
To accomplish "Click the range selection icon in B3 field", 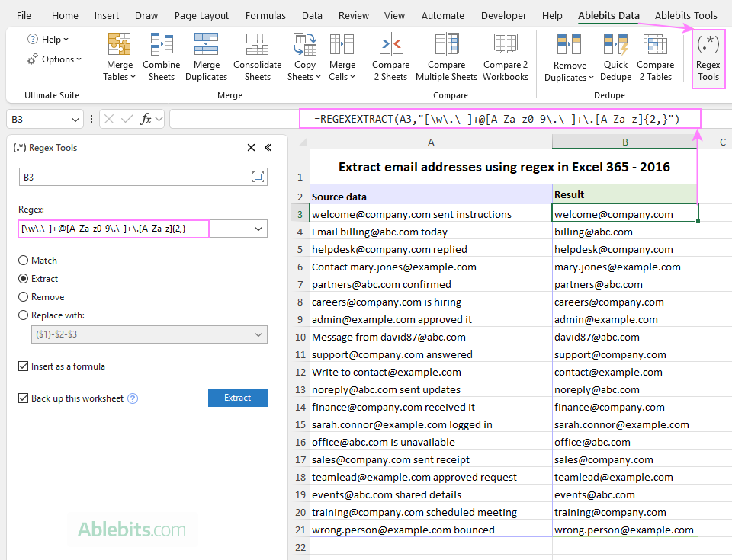I will click(x=258, y=177).
